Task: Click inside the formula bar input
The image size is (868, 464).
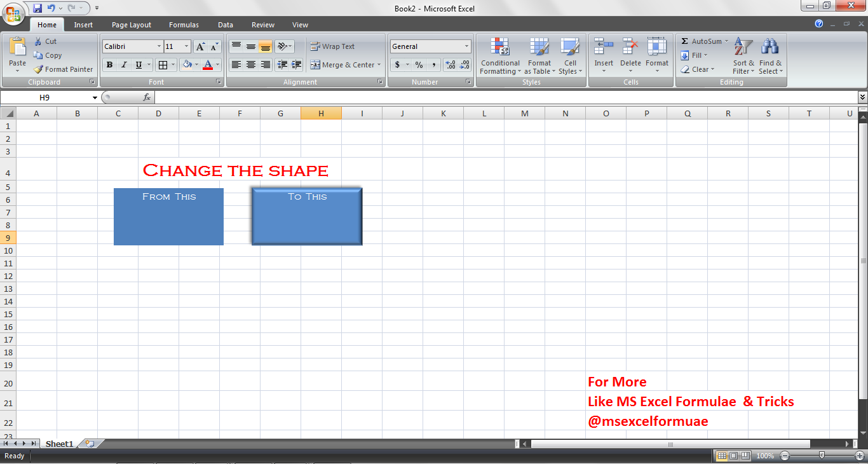Action: 506,97
